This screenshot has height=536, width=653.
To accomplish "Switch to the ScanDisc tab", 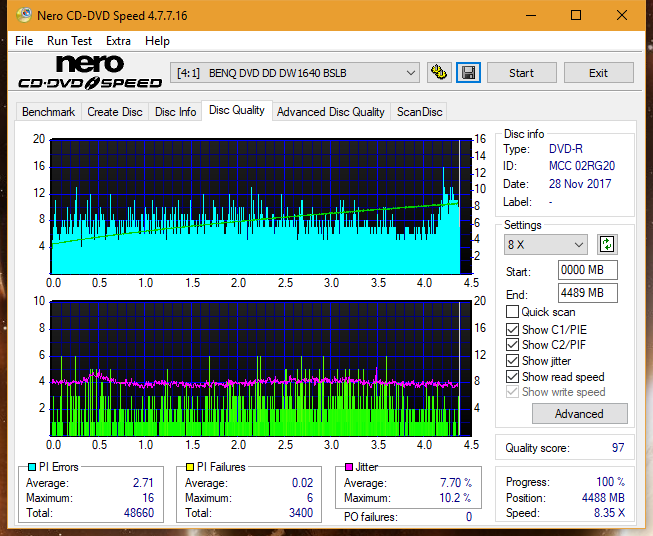I will pos(419,112).
